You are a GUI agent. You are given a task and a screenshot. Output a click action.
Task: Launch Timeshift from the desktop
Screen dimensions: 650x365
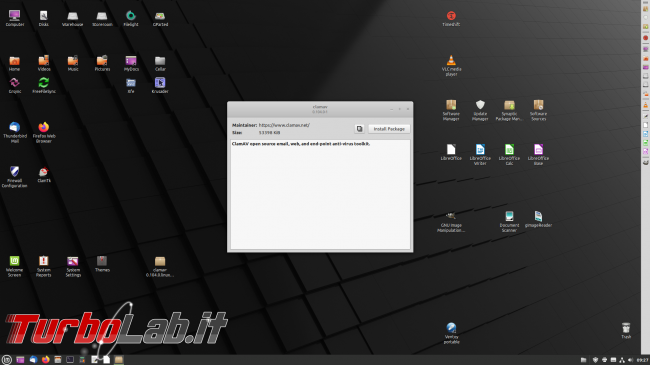click(451, 18)
